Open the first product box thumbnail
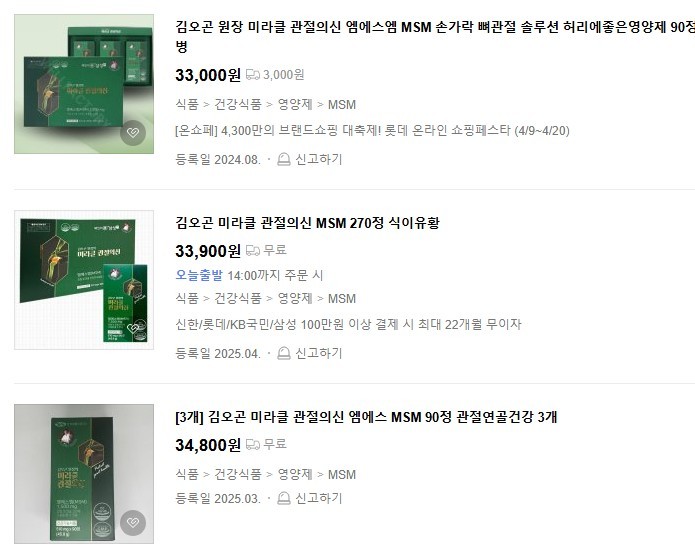The image size is (695, 545). pos(84,84)
